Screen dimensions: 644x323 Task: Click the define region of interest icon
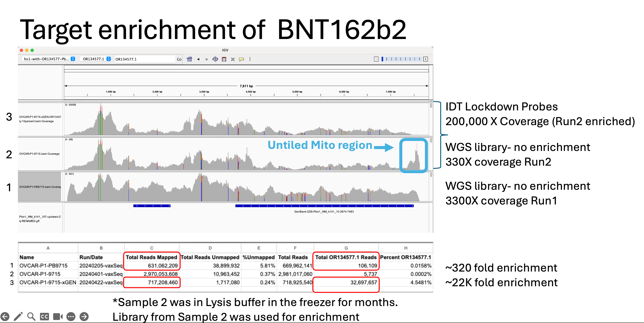coord(224,59)
